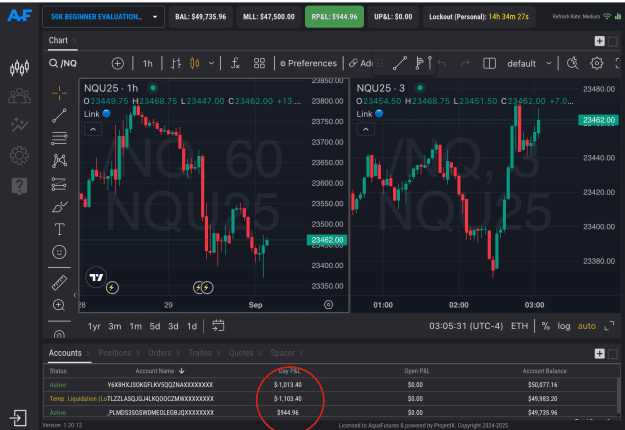Switch to the Trades tab
625x430 pixels.
(x=200, y=353)
